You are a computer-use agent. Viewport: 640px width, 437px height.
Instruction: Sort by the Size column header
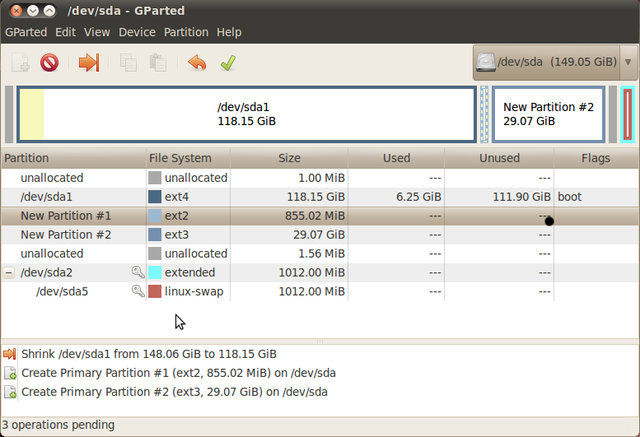[288, 158]
